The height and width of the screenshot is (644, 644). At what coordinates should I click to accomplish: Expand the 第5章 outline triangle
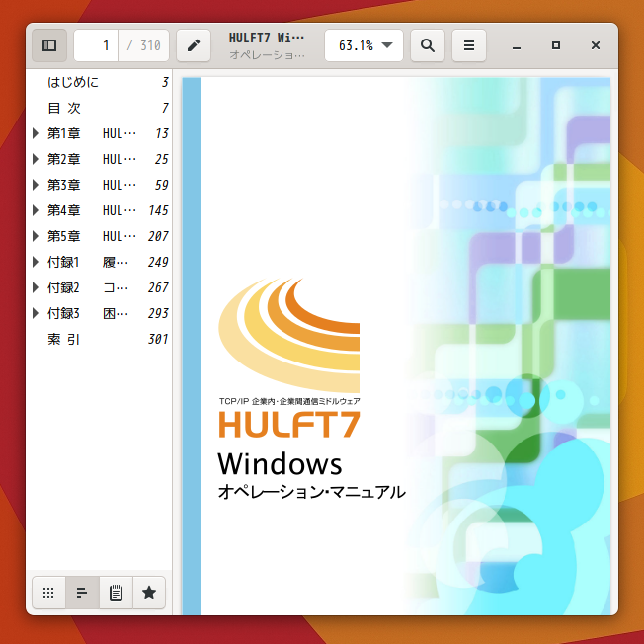[36, 236]
